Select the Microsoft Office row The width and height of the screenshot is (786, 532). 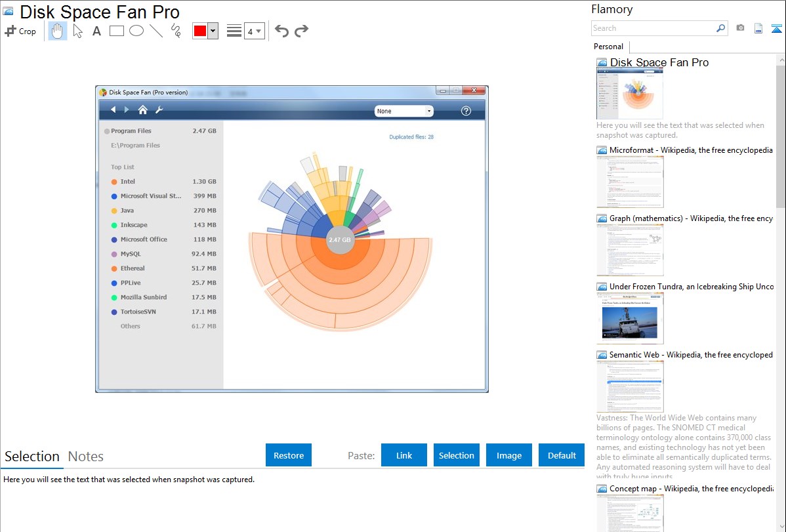163,239
